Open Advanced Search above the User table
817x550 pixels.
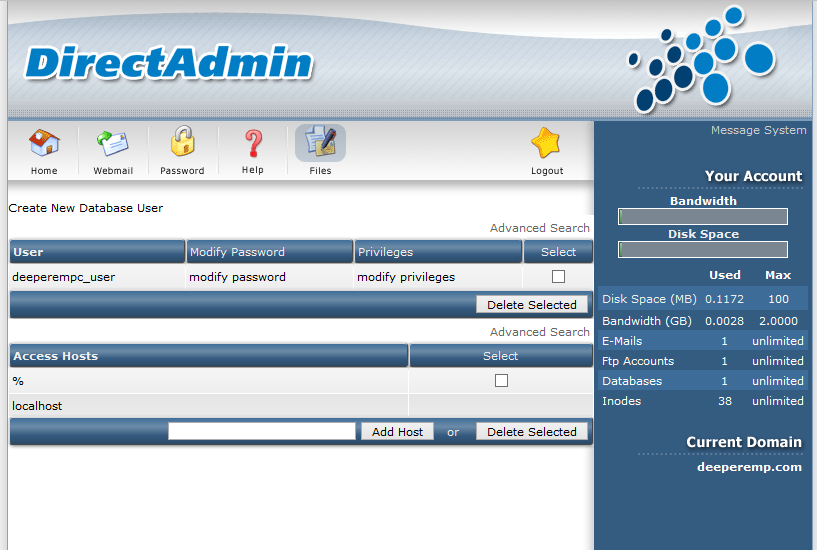point(539,228)
